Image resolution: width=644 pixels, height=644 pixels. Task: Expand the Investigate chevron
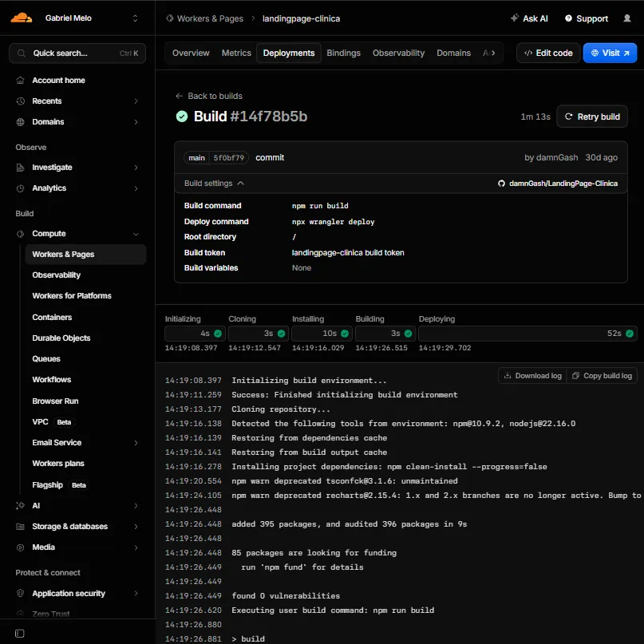[x=136, y=168]
